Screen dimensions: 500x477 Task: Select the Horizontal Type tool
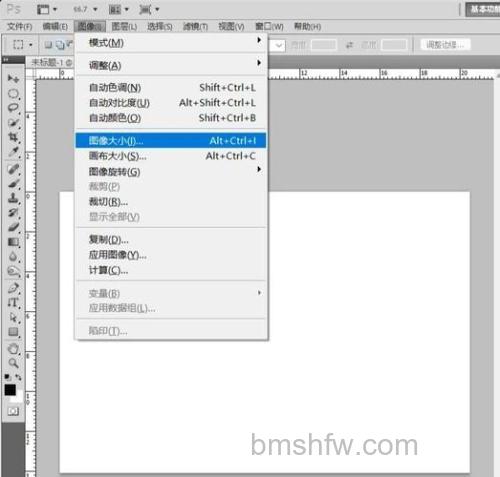click(x=13, y=303)
